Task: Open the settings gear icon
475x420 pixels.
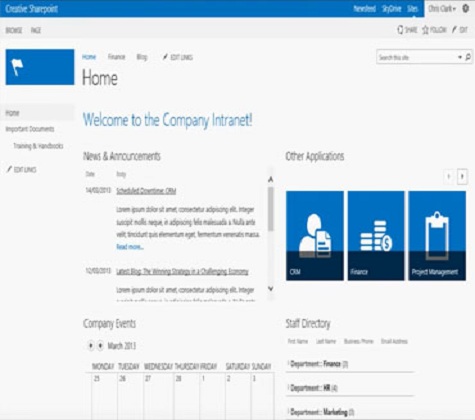Action: pos(466,8)
